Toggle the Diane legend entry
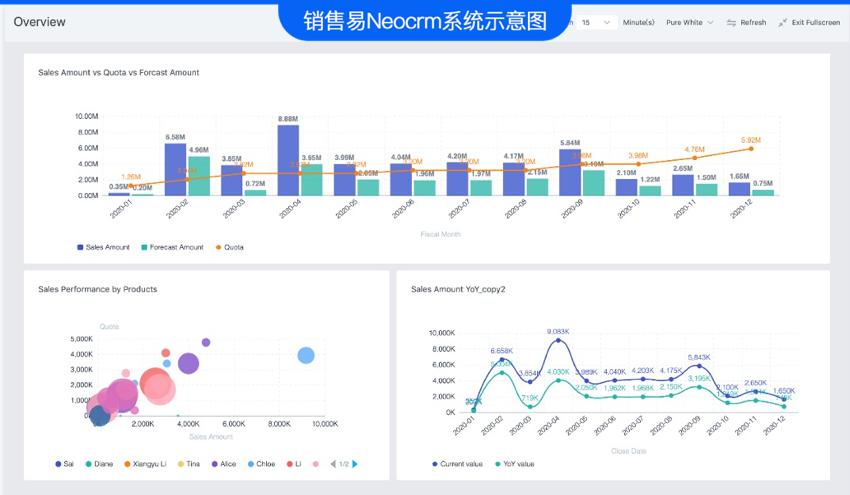This screenshot has height=495, width=850. 99,464
